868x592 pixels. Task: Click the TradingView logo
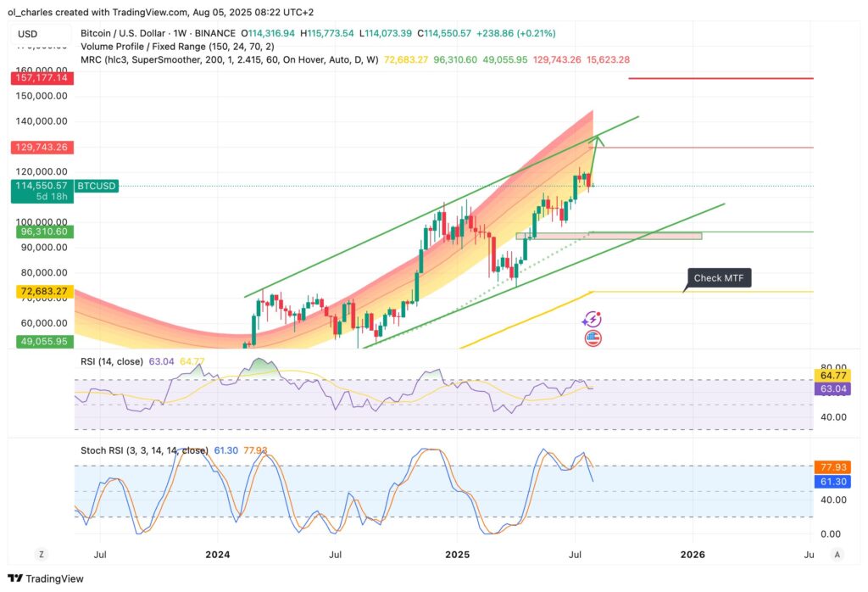pos(47,578)
